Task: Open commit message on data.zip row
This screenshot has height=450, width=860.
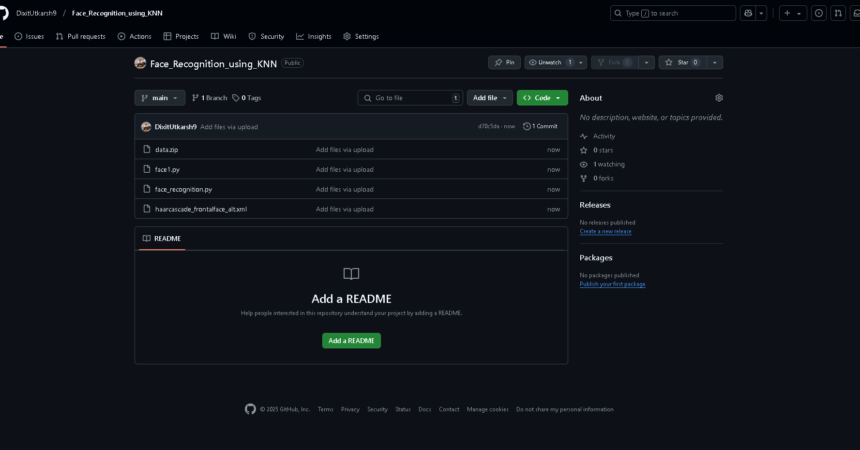Action: pos(344,149)
